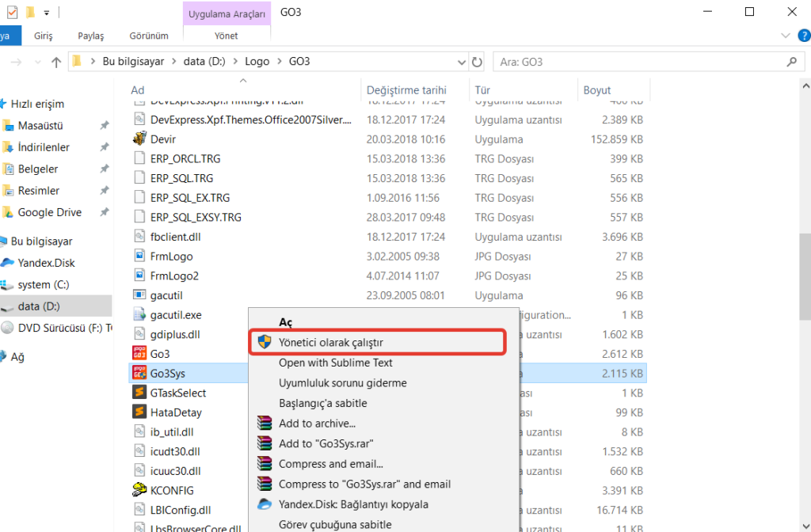Open the Yönet ribbon tab
This screenshot has width=811, height=532.
226,36
